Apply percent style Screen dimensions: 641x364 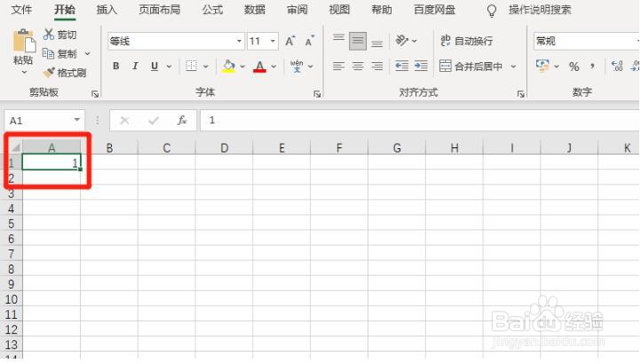tap(574, 67)
